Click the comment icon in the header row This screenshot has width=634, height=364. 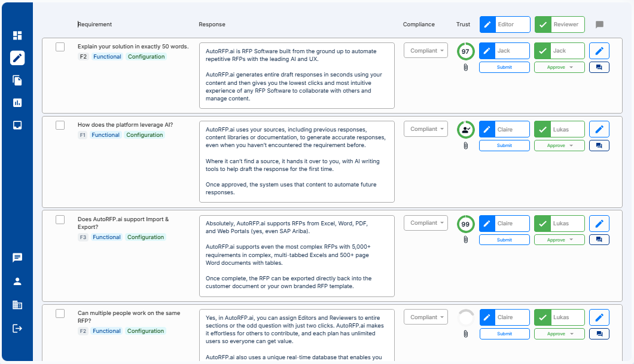(600, 25)
